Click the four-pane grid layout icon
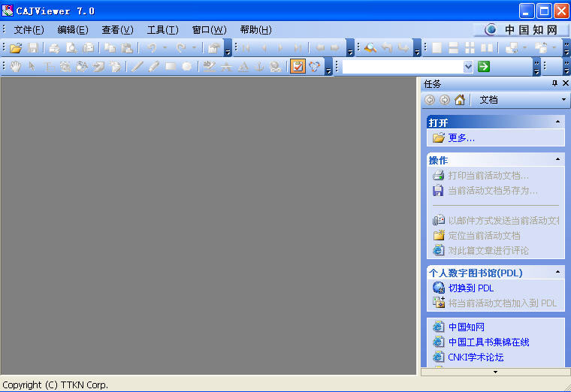571x392 pixels. (470, 47)
